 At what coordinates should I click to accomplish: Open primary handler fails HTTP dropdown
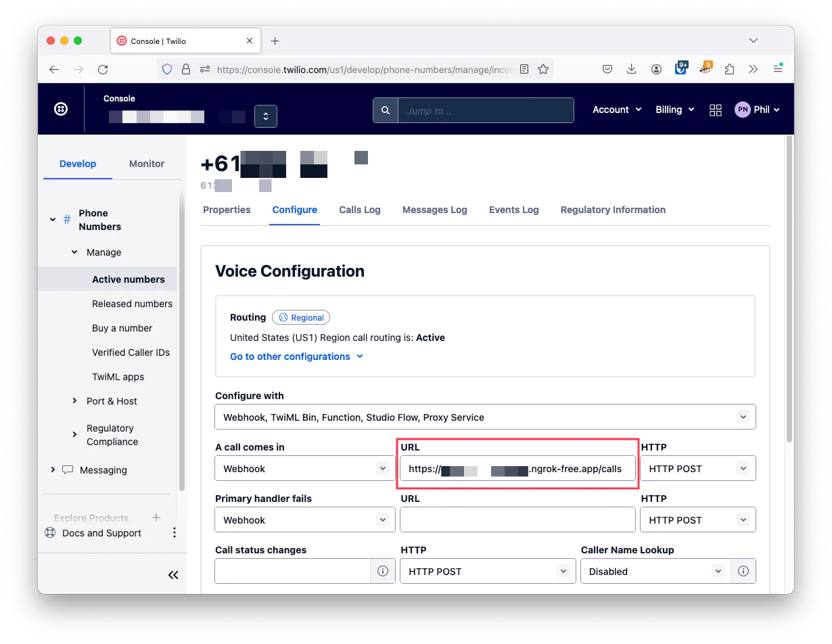pyautogui.click(x=697, y=520)
